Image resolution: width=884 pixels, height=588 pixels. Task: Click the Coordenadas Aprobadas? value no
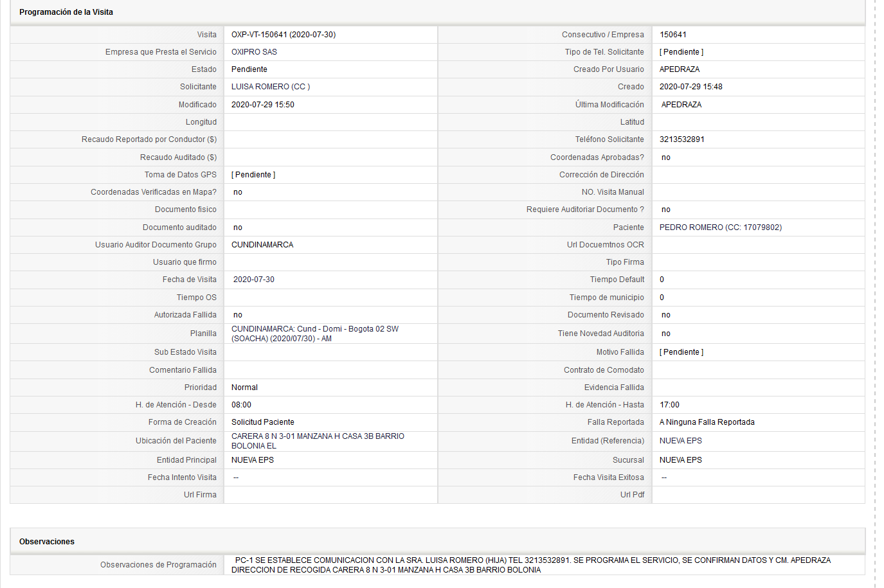(x=666, y=157)
